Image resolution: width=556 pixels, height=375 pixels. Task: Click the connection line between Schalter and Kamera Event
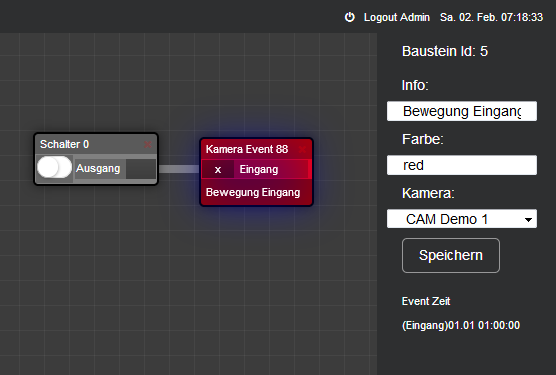coord(179,169)
